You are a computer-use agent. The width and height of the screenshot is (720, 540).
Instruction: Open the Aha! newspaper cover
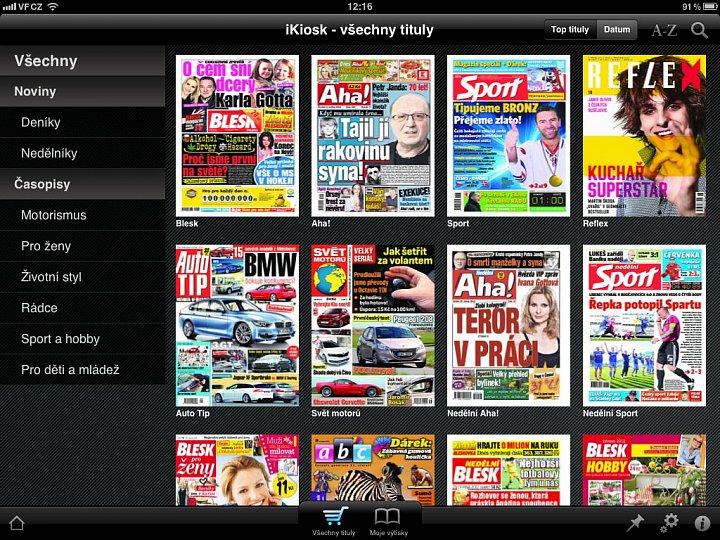[x=373, y=136]
